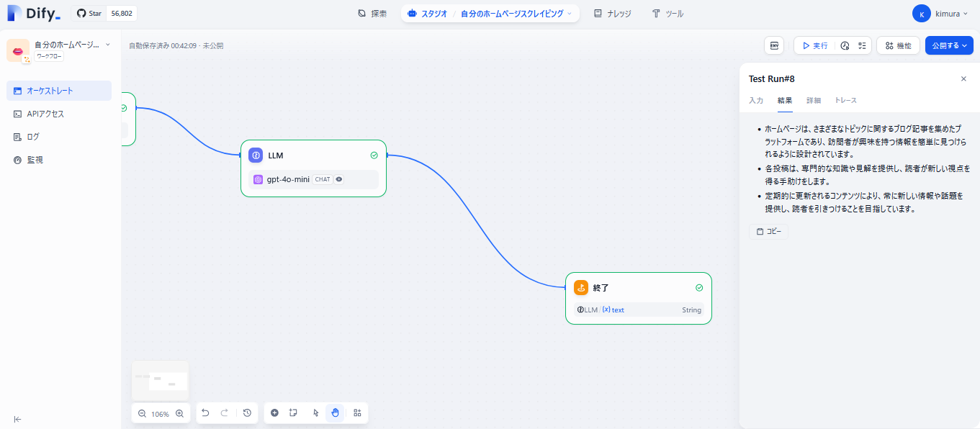The height and width of the screenshot is (429, 980).
Task: Enable the hand pan mode
Action: coord(335,412)
